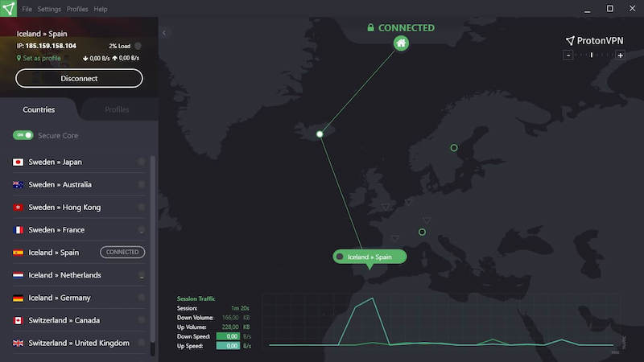Click the Iceland » Spain tooltip on the map
The height and width of the screenshot is (362, 644).
point(369,257)
